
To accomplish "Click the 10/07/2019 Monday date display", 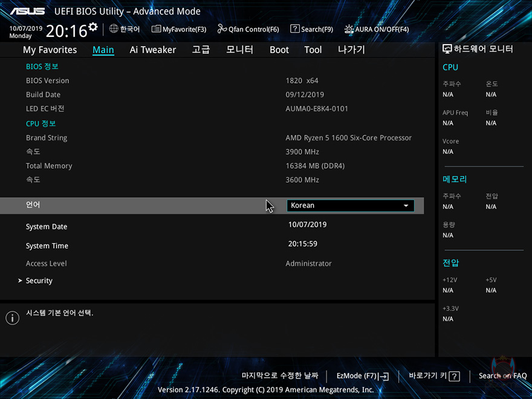I will point(26,32).
